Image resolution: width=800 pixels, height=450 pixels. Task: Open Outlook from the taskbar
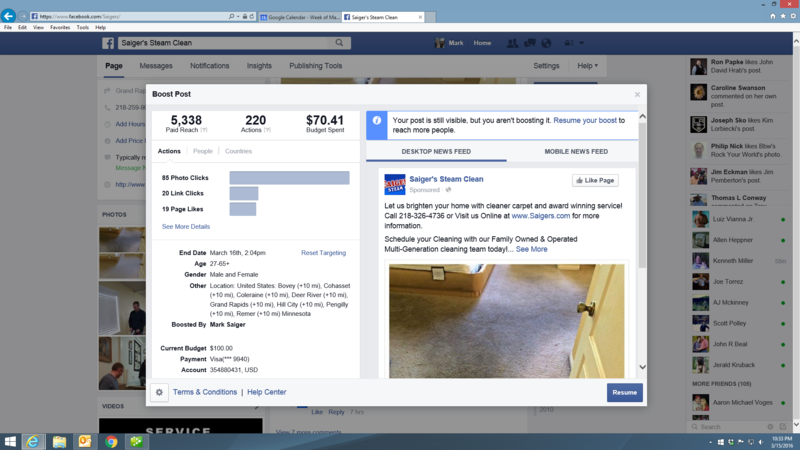coord(85,442)
